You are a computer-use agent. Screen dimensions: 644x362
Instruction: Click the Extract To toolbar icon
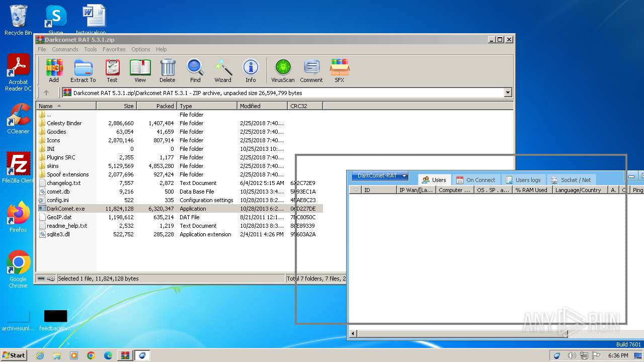pos(83,71)
